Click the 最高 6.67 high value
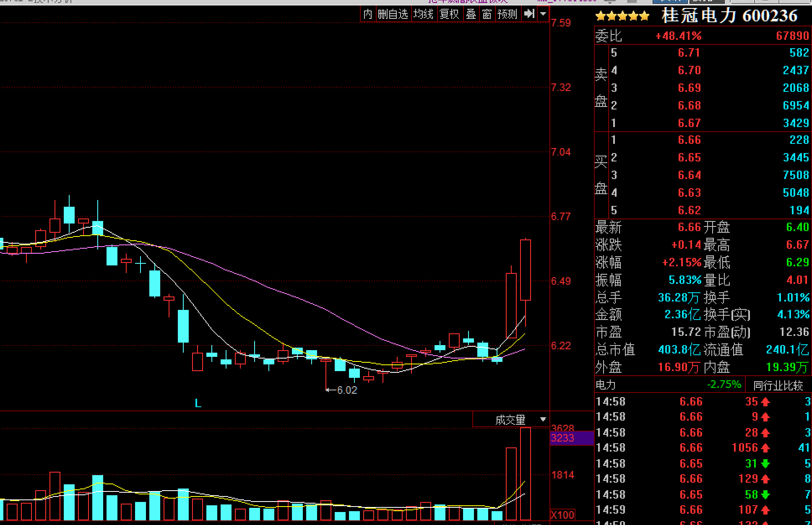Image resolution: width=812 pixels, height=525 pixels. point(797,245)
